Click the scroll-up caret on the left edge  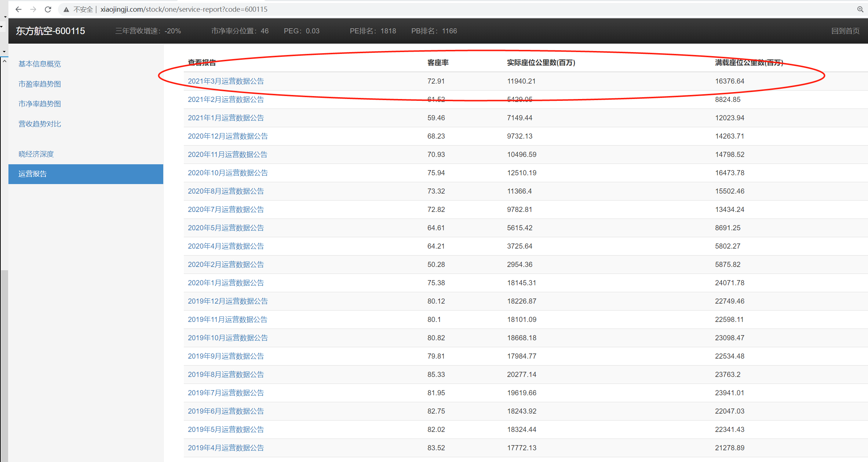[x=4, y=61]
